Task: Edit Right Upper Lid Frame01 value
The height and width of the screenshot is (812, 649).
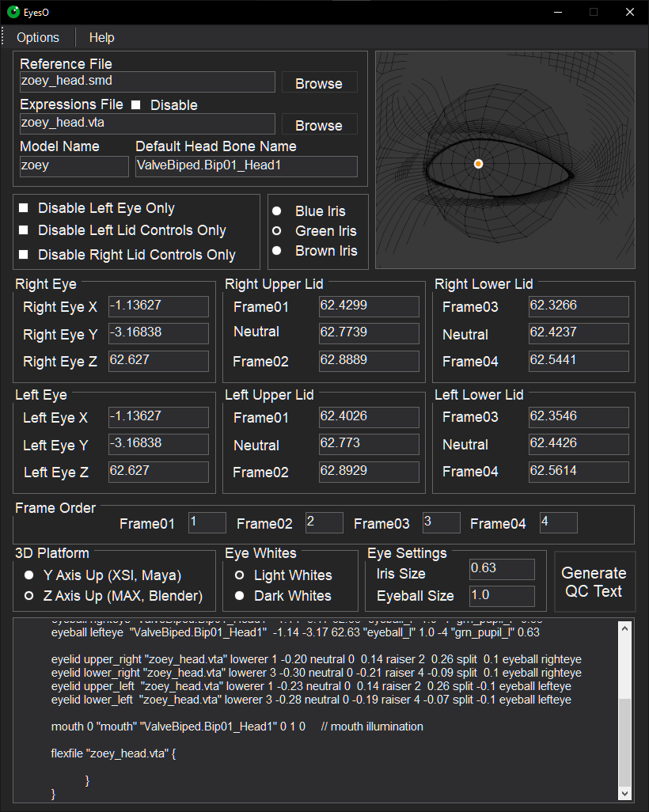Action: point(369,306)
